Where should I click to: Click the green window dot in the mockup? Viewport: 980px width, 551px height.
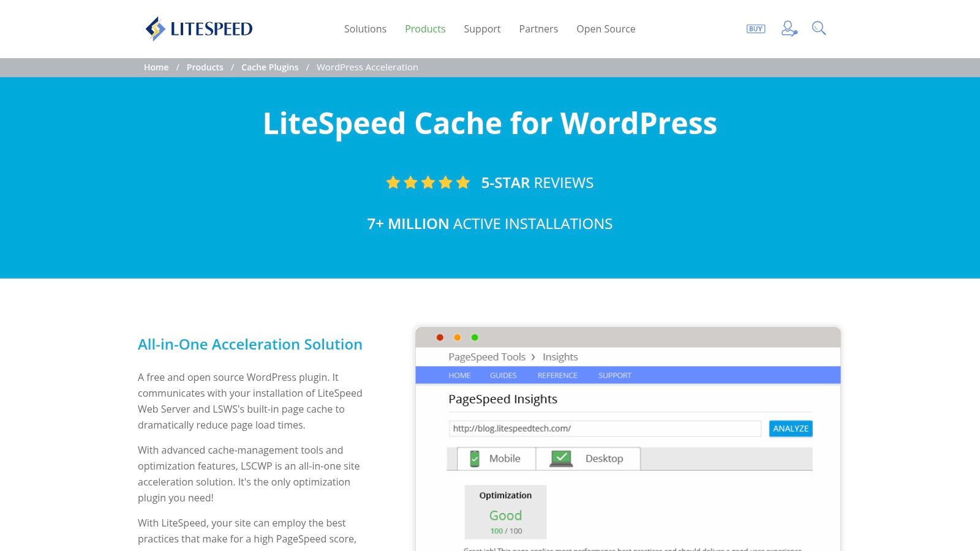475,337
